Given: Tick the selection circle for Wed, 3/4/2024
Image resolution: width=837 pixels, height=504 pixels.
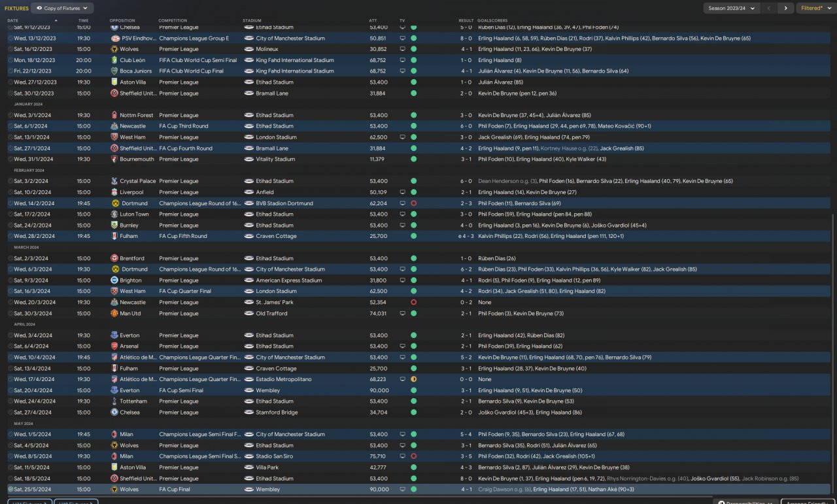Looking at the screenshot, I should click(10, 335).
